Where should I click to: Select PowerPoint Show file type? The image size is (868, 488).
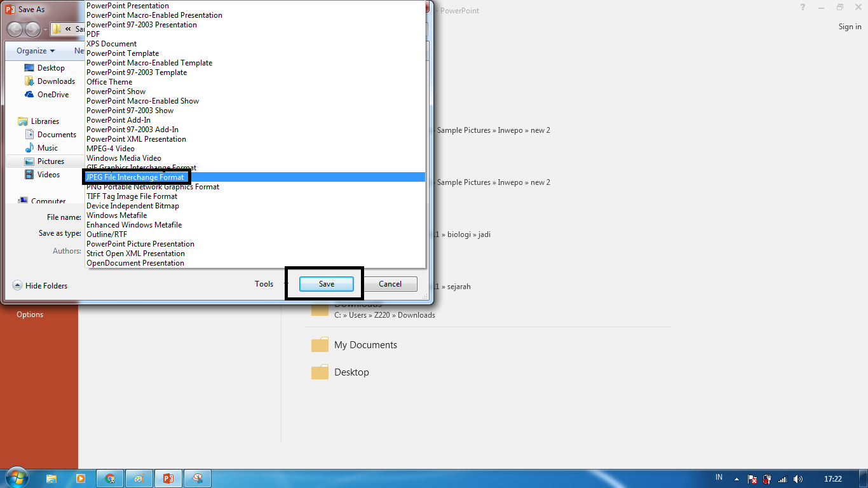255,91
